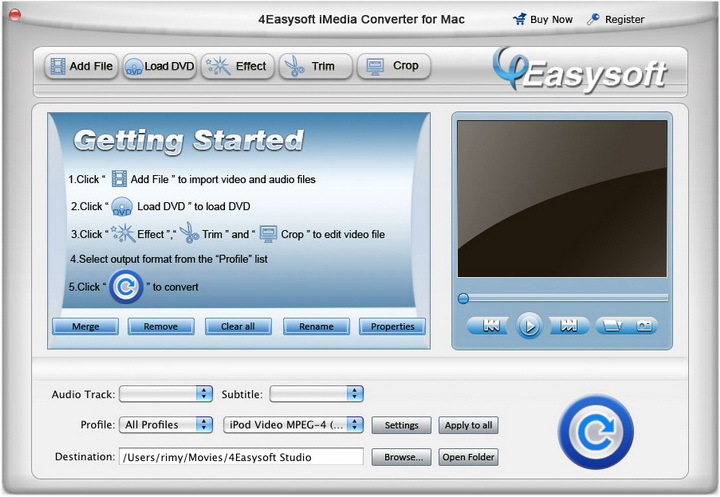Click the monitor Crop icon in step 3
The image size is (720, 497).
click(x=268, y=234)
